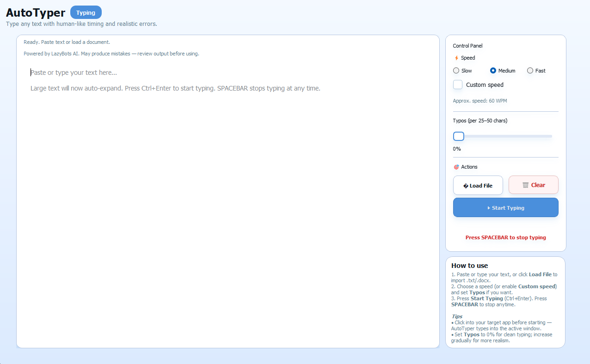Viewport: 590px width, 364px height.
Task: Select the Slow speed option
Action: tap(456, 71)
